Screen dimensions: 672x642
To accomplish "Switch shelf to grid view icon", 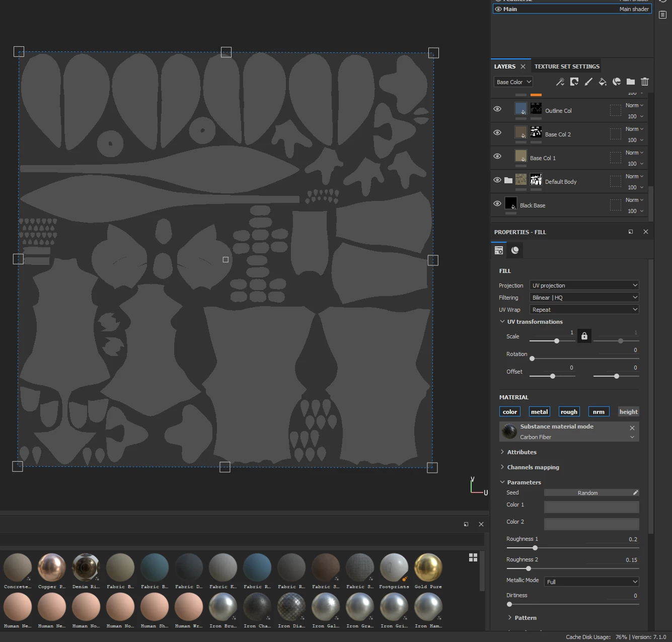I will pos(473,557).
